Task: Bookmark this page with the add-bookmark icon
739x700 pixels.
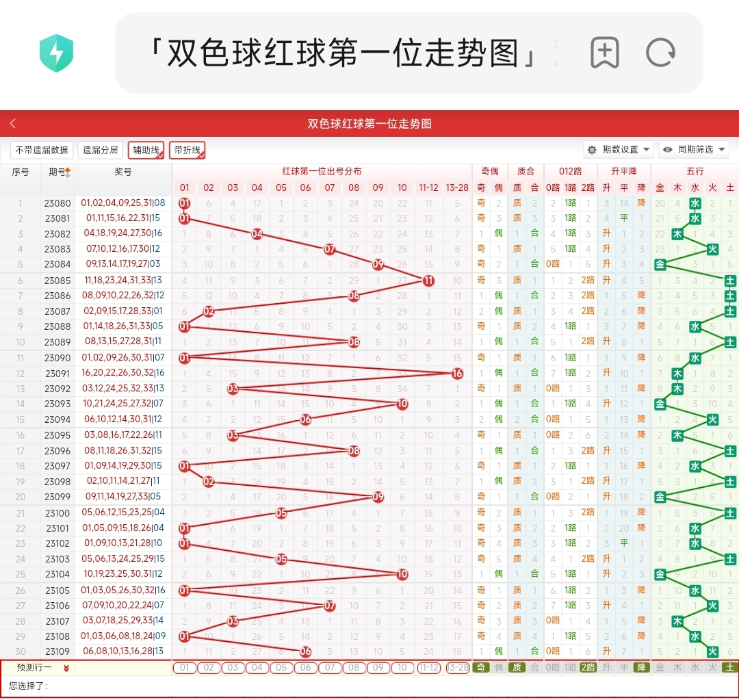Action: tap(605, 52)
